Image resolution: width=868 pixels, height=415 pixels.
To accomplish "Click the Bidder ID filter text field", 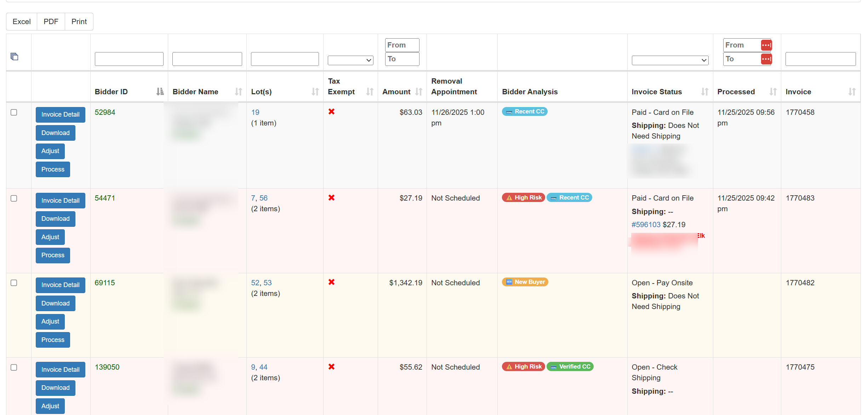I will (129, 59).
